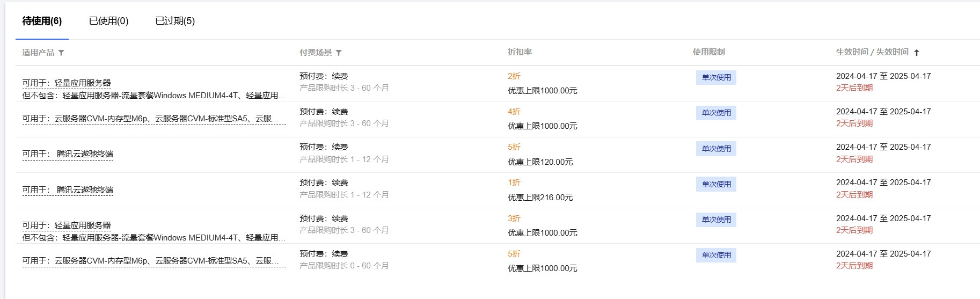Viewport: 980px width, 299px height.
Task: Switch to the 已使用(0) tab
Action: pyautogui.click(x=109, y=21)
